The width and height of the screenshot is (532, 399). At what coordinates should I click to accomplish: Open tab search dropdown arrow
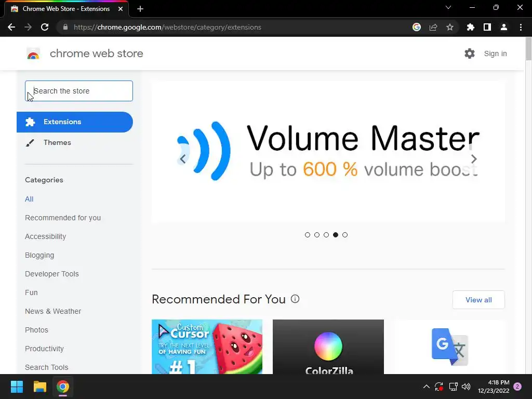click(448, 7)
